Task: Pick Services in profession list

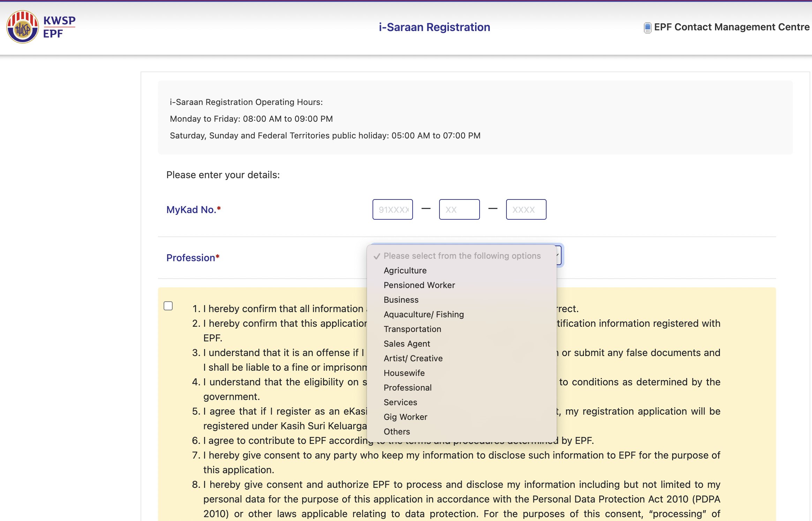Action: tap(400, 402)
